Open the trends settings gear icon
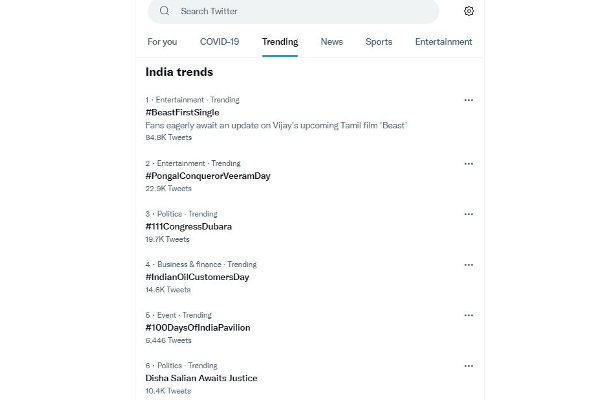This screenshot has height=400, width=600. coord(468,11)
